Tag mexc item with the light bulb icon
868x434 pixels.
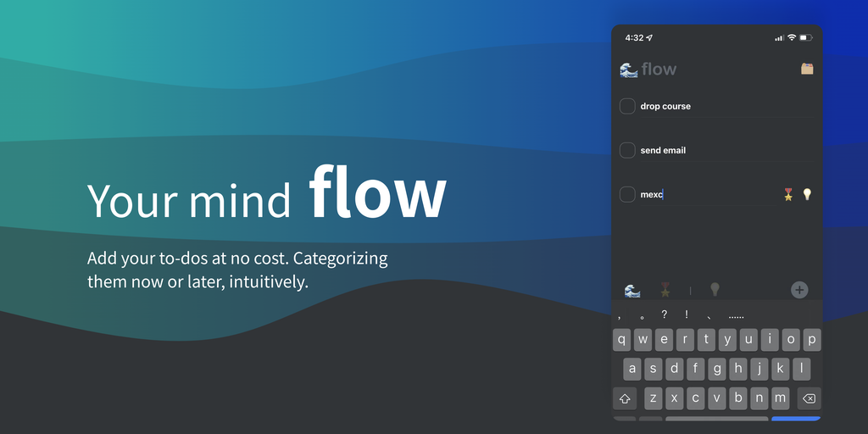click(x=807, y=194)
